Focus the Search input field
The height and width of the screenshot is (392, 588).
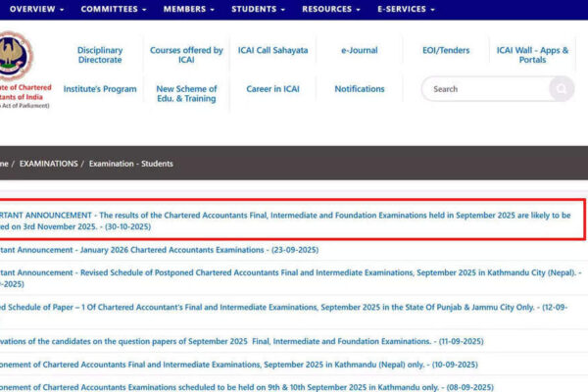(x=487, y=89)
